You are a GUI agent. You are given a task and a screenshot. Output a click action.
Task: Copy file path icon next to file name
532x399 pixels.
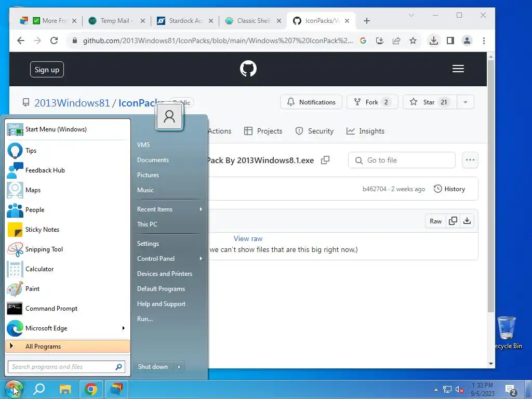(x=325, y=160)
